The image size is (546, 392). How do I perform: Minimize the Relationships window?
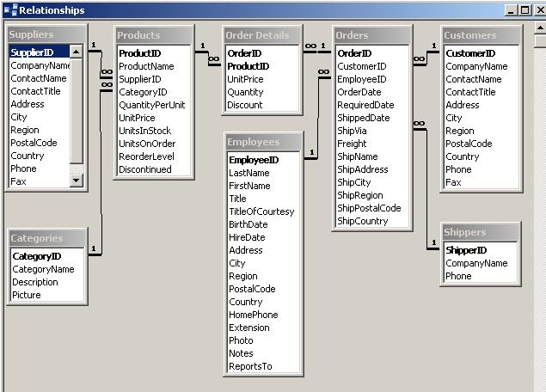point(512,10)
